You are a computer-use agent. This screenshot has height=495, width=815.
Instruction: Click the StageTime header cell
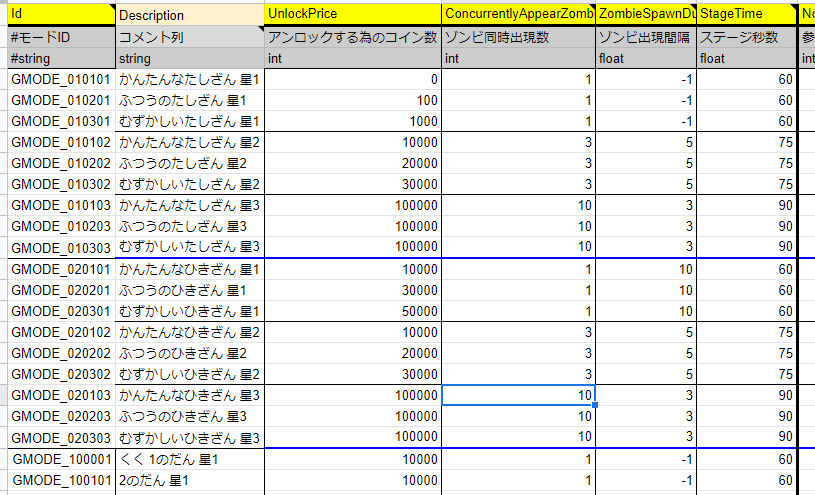[x=745, y=14]
